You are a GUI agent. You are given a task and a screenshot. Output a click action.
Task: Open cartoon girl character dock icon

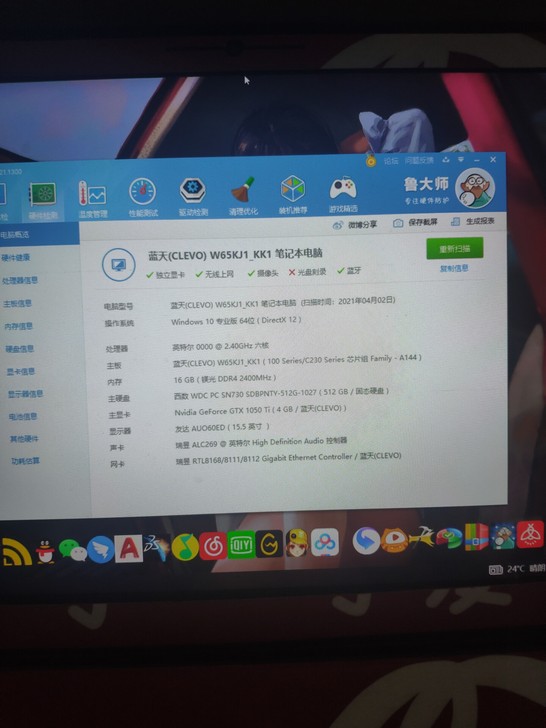297,542
